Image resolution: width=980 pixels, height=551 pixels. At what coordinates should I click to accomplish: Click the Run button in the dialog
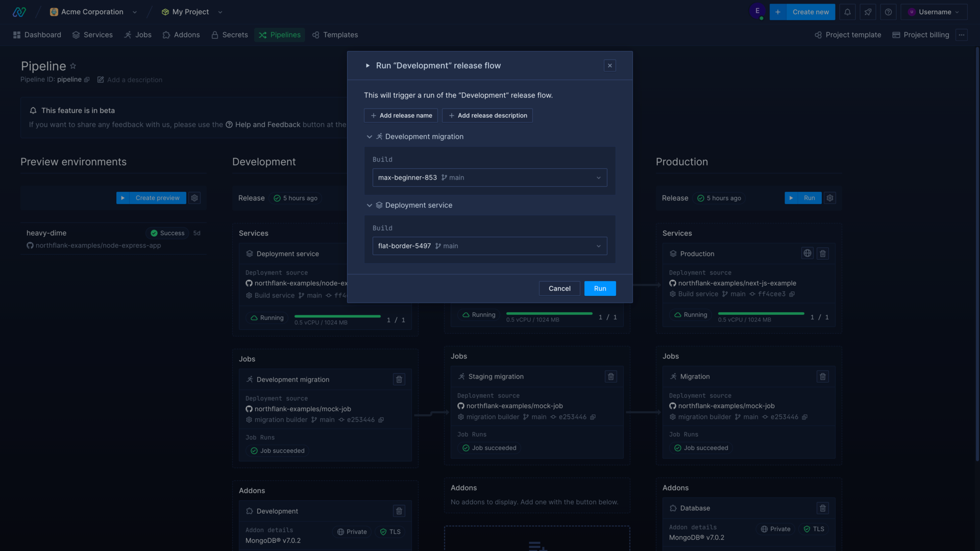click(600, 288)
